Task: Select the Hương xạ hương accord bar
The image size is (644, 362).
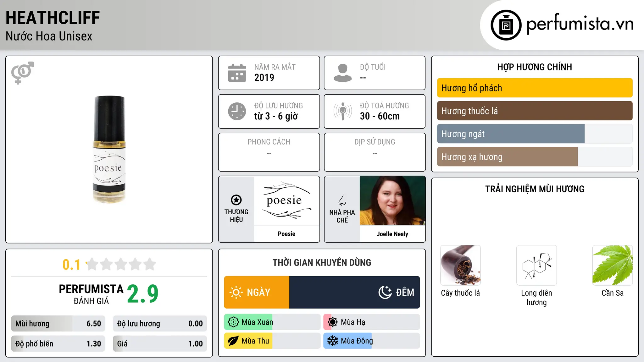Action: 535,157
